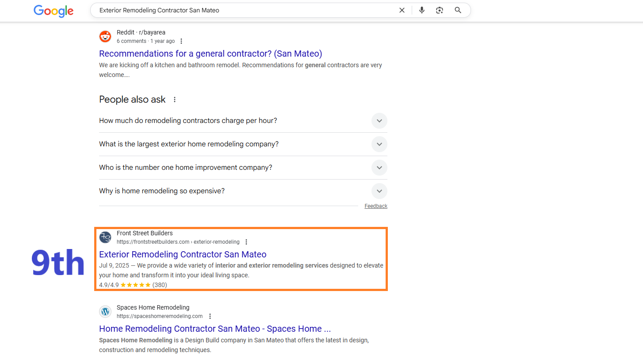Open more options for Reddit result
This screenshot has width=643, height=364.
tap(181, 41)
